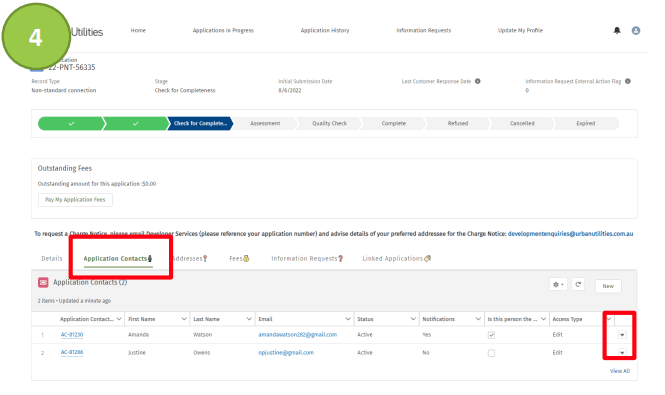Image resolution: width=665 pixels, height=395 pixels.
Task: Select the first completed green stage
Action: click(x=71, y=123)
